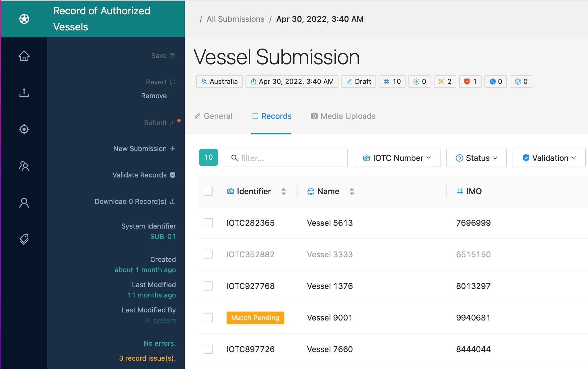588x369 pixels.
Task: Switch to the General tab
Action: pos(213,116)
